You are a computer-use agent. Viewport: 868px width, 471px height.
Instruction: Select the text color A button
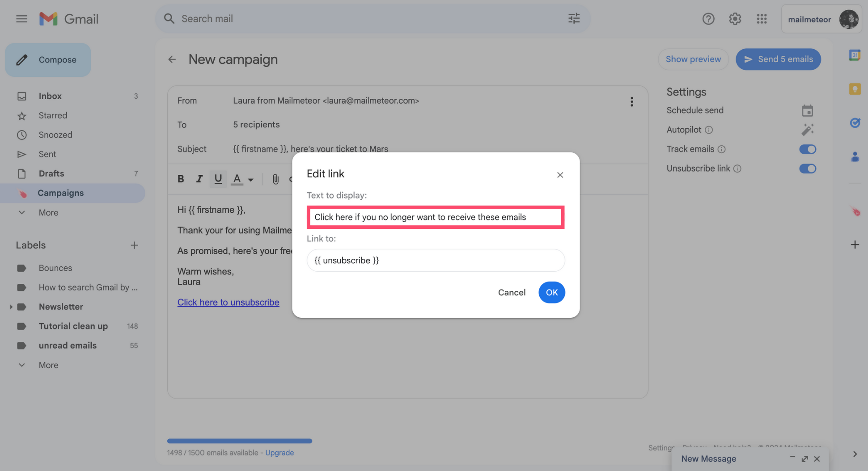pos(237,179)
